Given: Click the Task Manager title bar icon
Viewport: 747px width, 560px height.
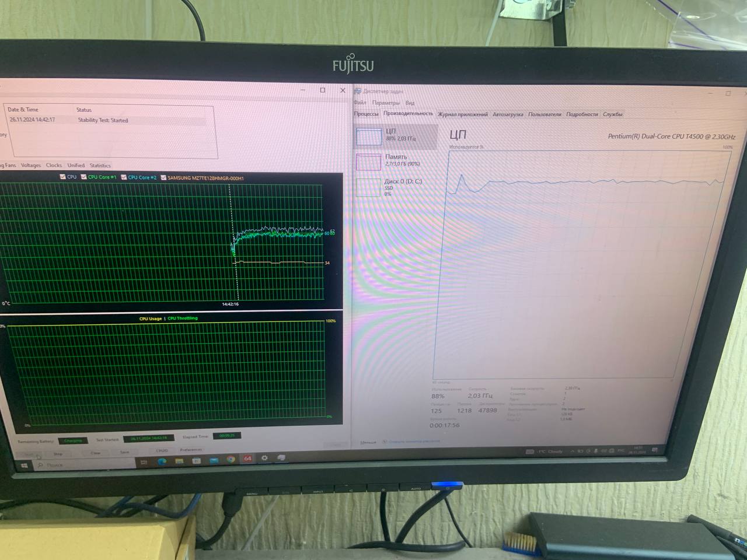Looking at the screenshot, I should (357, 91).
